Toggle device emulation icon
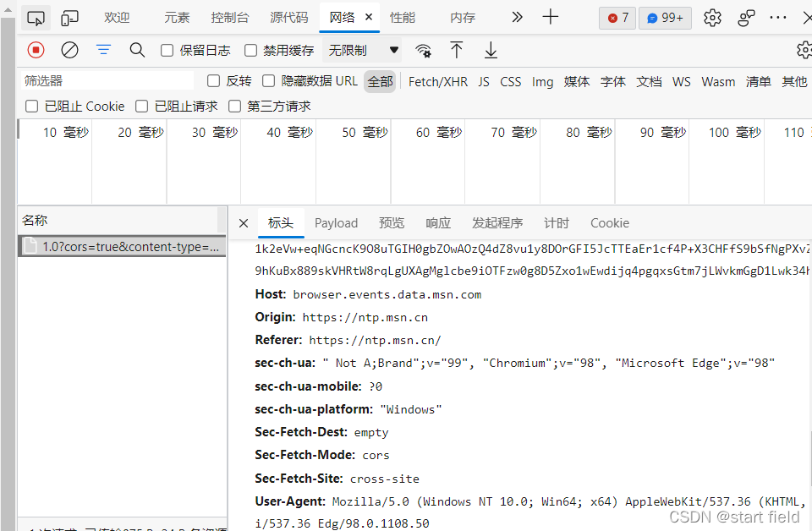This screenshot has height=531, width=812. click(69, 18)
